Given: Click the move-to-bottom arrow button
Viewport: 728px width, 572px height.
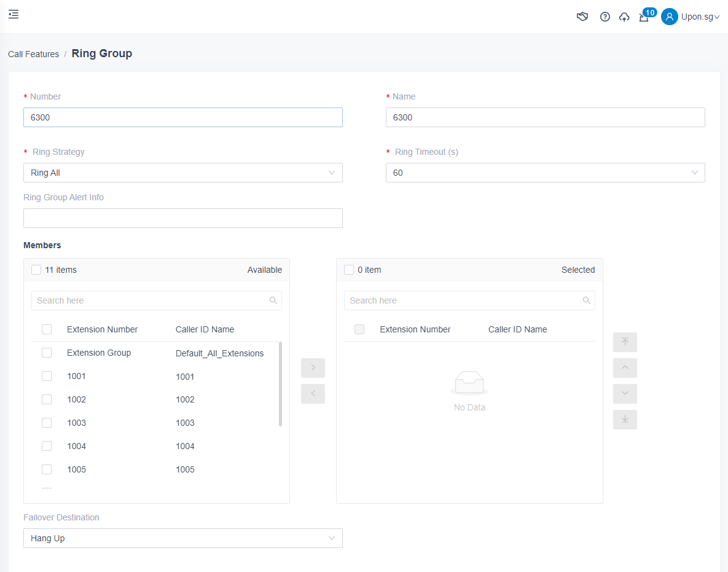Looking at the screenshot, I should click(625, 420).
